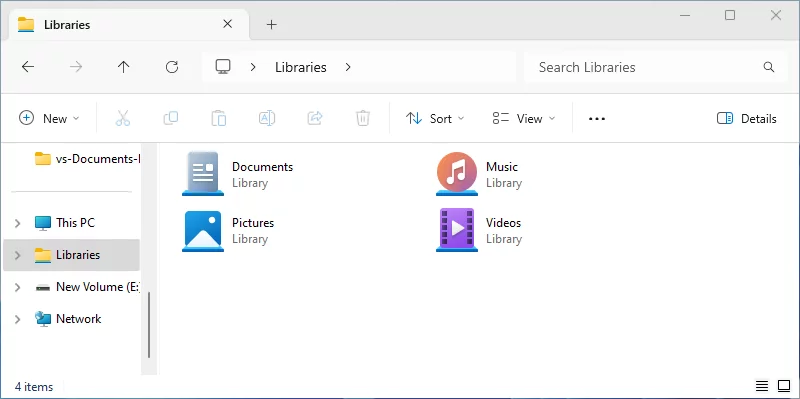Image resolution: width=800 pixels, height=399 pixels.
Task: Minimize the File Explorer window
Action: pos(685,16)
